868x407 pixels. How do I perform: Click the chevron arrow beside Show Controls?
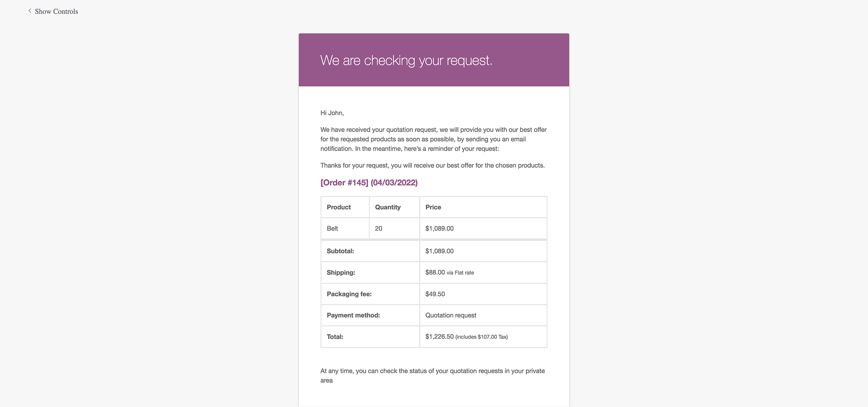30,11
